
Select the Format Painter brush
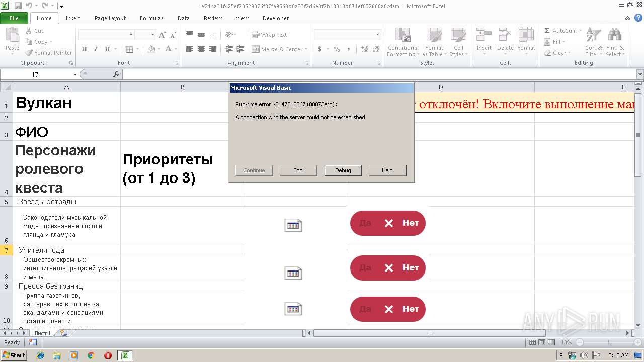click(x=29, y=53)
